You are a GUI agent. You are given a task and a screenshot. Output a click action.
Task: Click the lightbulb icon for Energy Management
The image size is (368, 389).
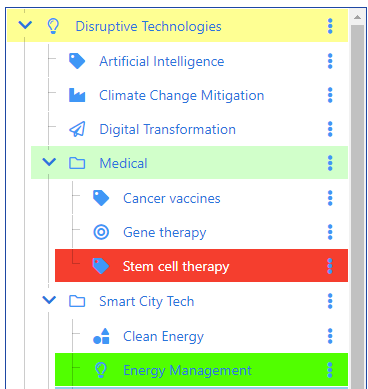pos(101,370)
